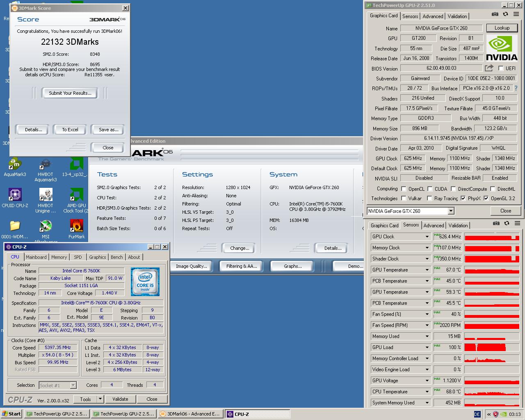Viewport: 525px width, 420px height.
Task: Open the CPU-Z Socket #1 selection dropdown
Action: 73,386
